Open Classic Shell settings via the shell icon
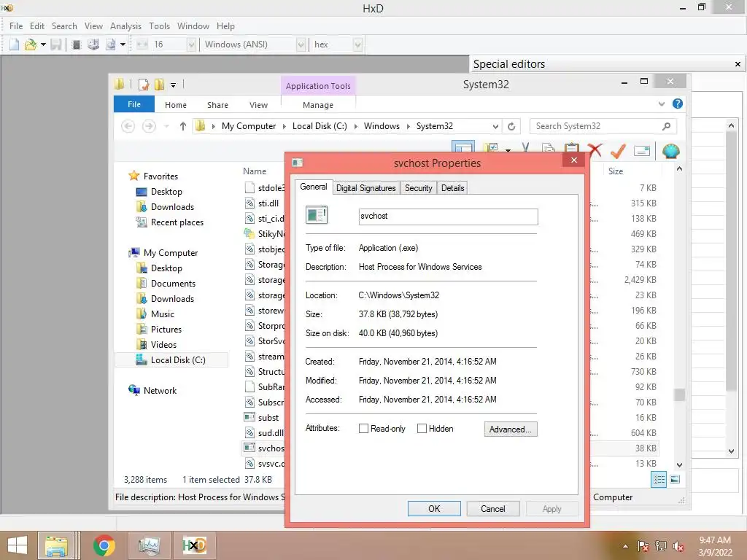Screen dimensions: 747x560 click(671, 151)
